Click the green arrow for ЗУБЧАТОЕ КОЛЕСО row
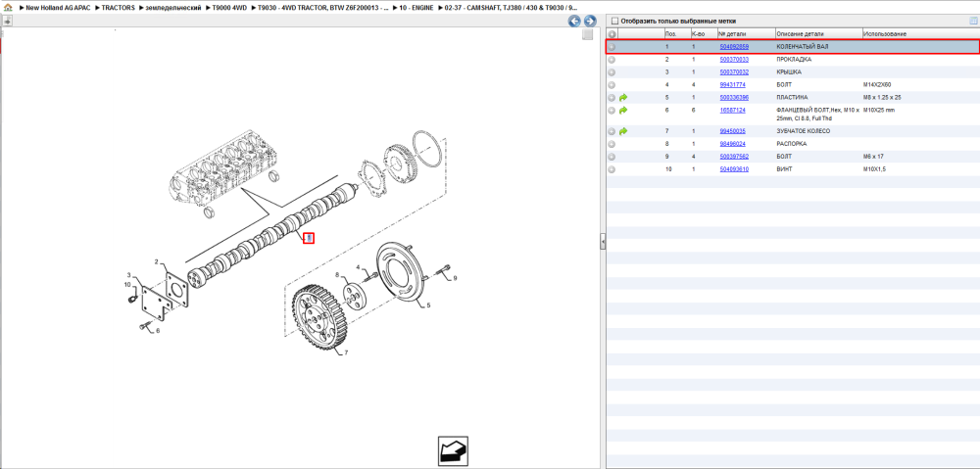The height and width of the screenshot is (469, 980). (623, 131)
